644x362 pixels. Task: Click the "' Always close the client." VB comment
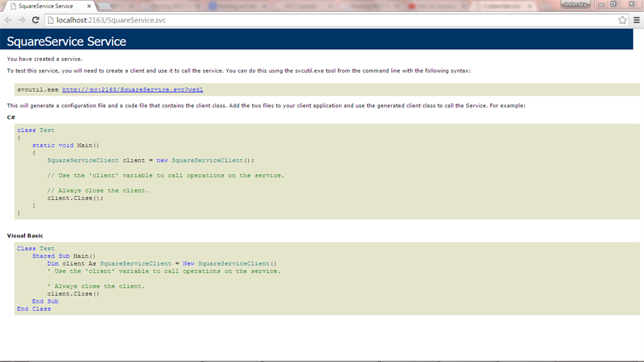[96, 286]
